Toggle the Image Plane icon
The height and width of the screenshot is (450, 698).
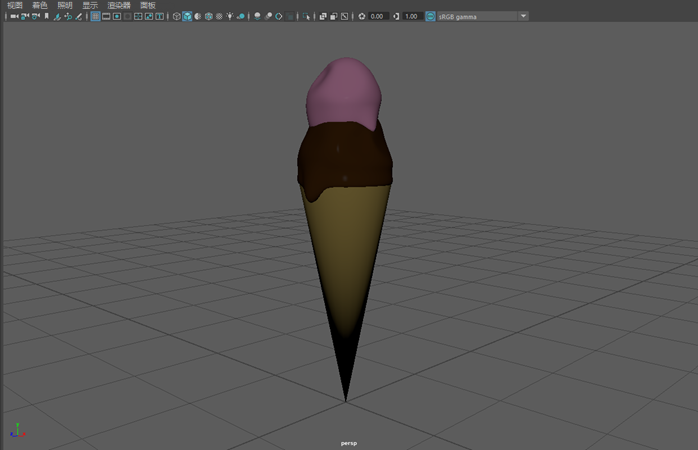click(57, 16)
